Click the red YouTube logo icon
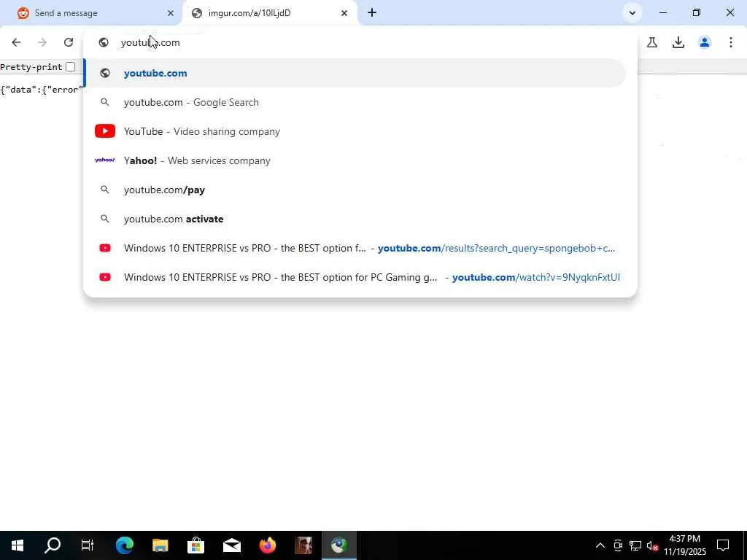 [x=105, y=131]
